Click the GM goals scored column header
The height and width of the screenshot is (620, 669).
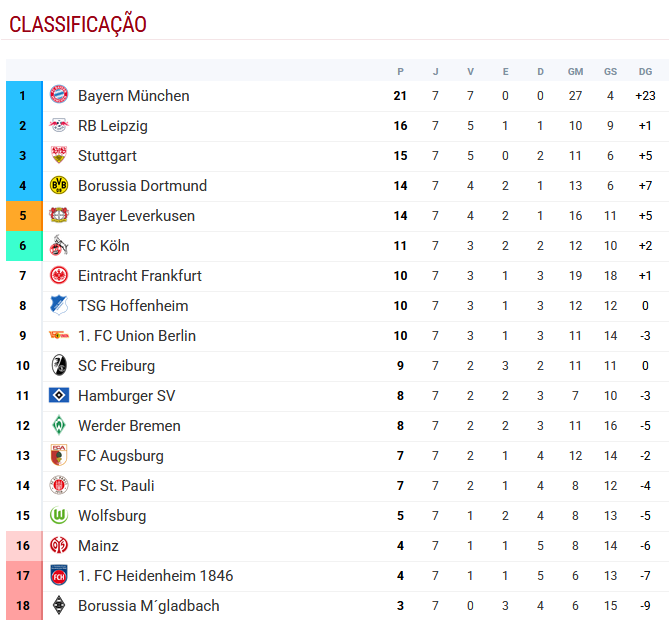(575, 72)
